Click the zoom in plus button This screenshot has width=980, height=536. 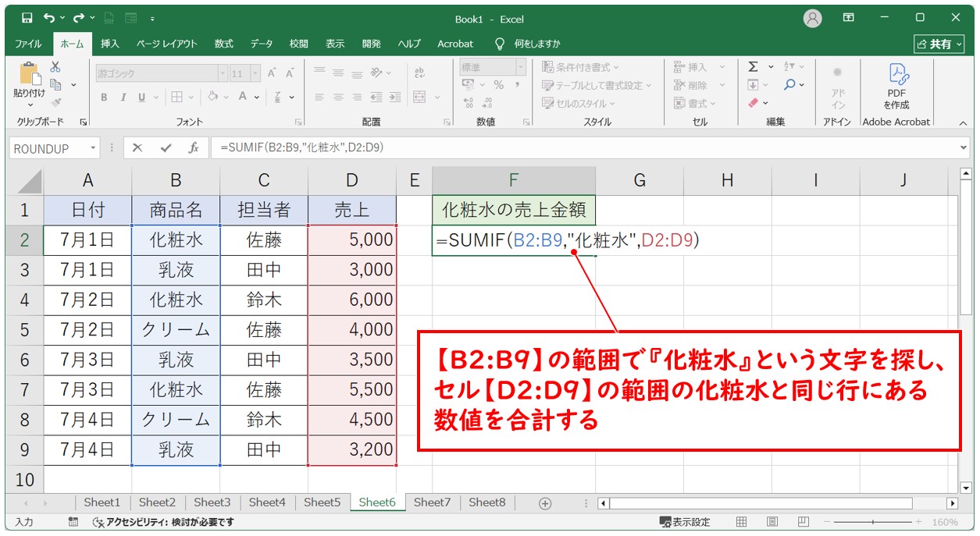pyautogui.click(x=917, y=522)
